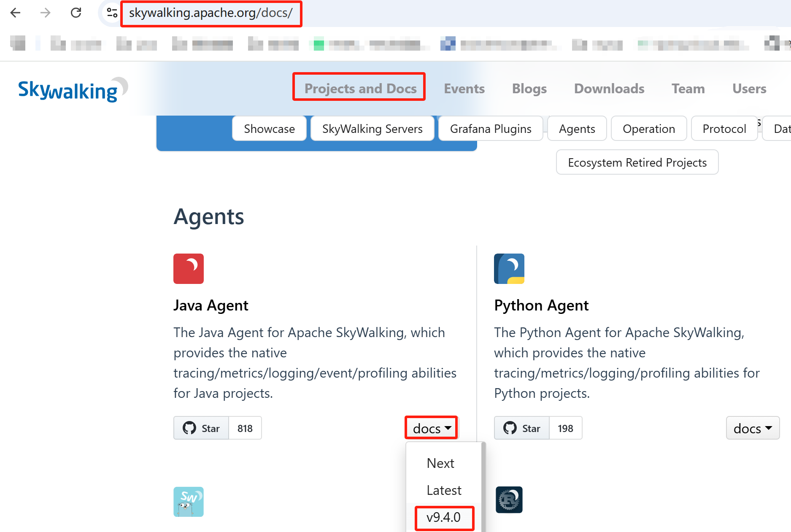Expand Java Agent docs dropdown
Screen dimensions: 791x532
pos(432,428)
